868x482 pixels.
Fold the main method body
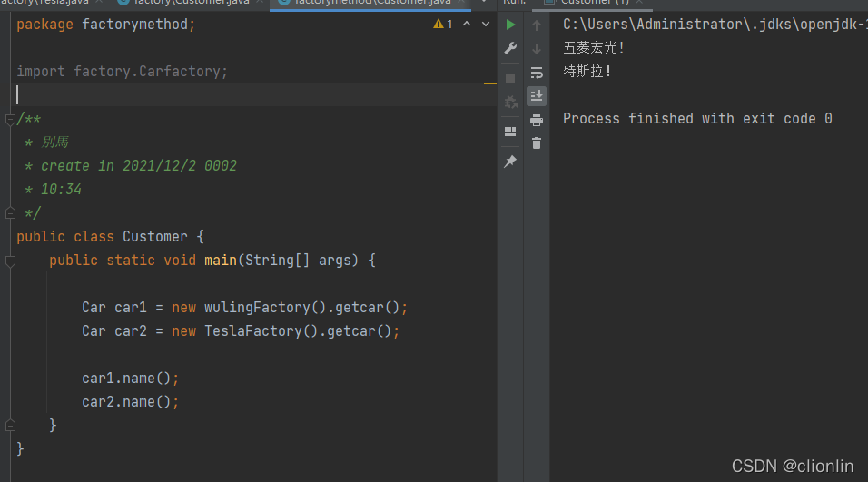coord(10,261)
